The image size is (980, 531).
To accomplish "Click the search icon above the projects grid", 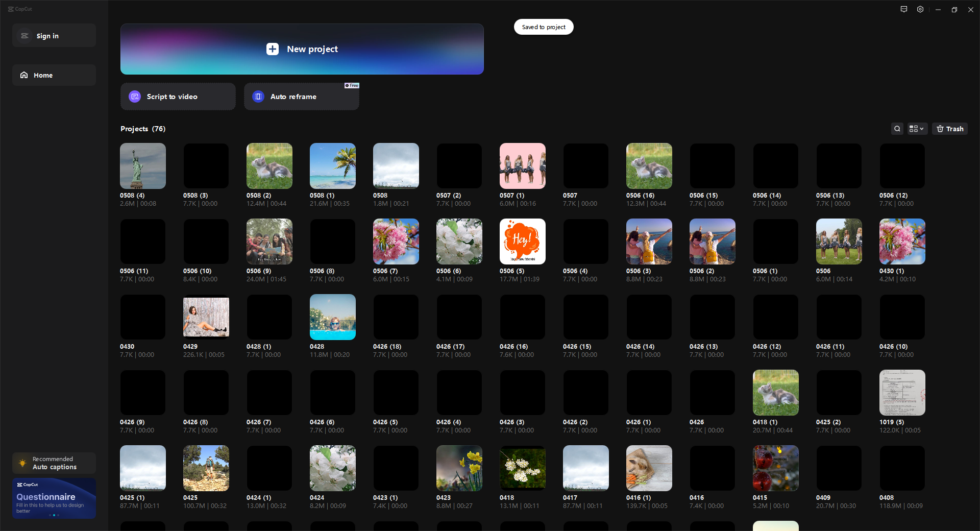I will [897, 129].
